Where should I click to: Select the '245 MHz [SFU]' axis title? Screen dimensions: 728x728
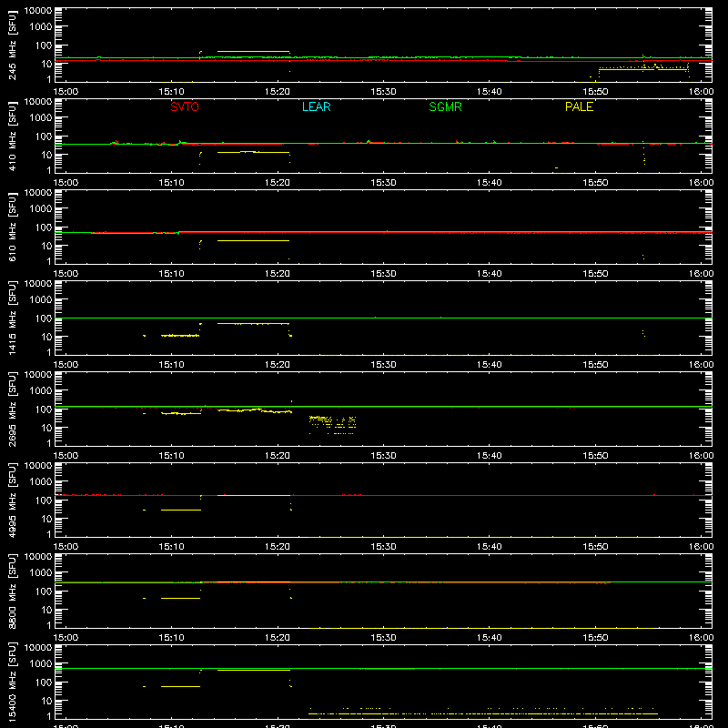[12, 45]
